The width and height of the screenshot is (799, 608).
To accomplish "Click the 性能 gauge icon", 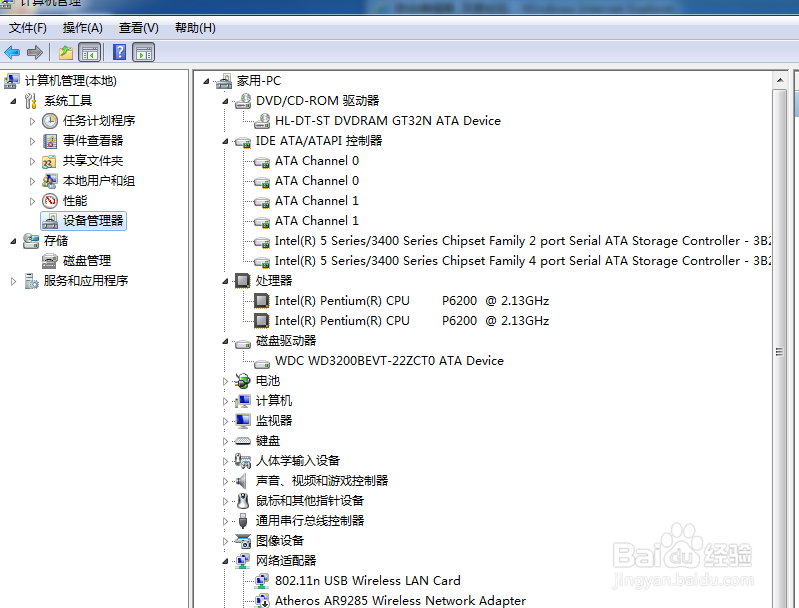I will (50, 201).
